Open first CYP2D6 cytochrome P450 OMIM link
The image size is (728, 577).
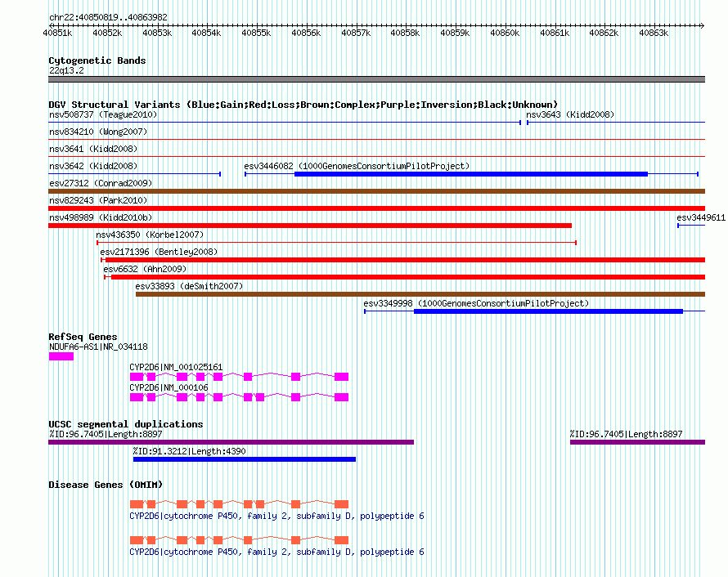(x=276, y=516)
